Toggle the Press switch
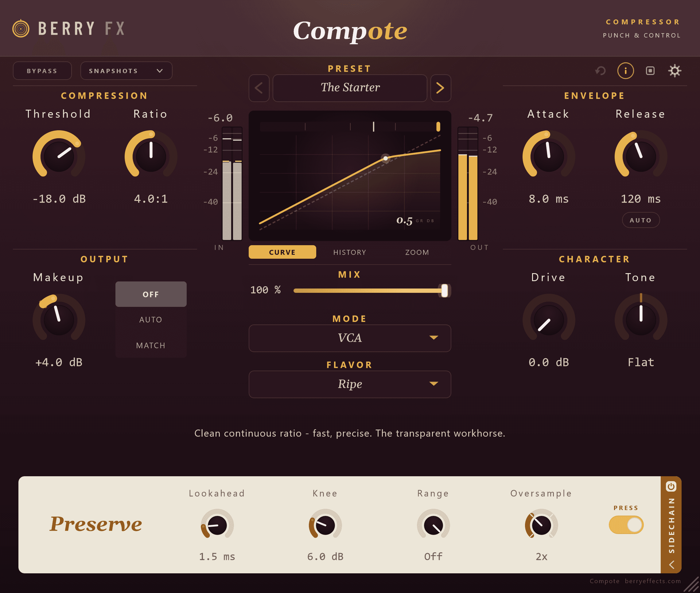Image resolution: width=700 pixels, height=593 pixels. 626,525
